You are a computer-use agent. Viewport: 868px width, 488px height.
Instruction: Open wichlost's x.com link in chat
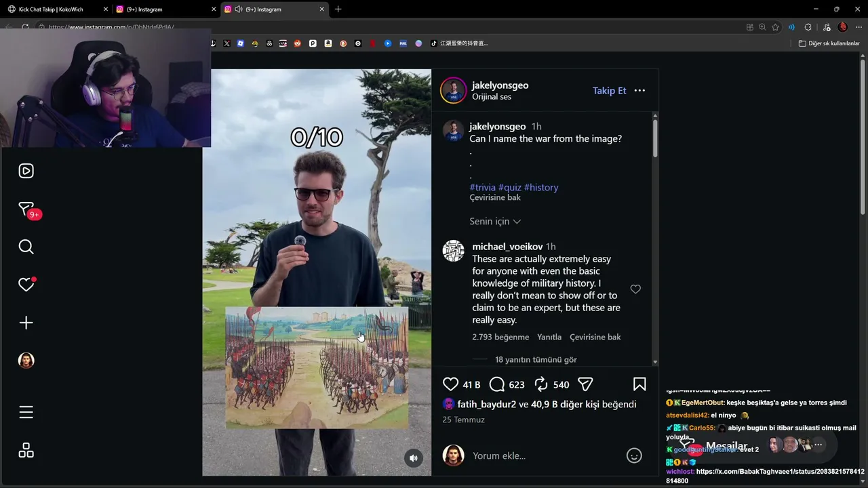click(x=765, y=476)
